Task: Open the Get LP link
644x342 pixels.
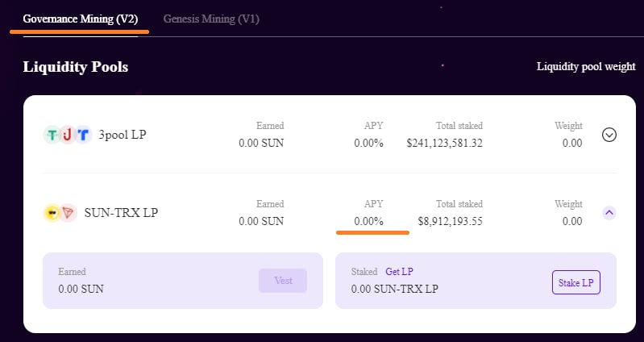Action: click(x=399, y=272)
